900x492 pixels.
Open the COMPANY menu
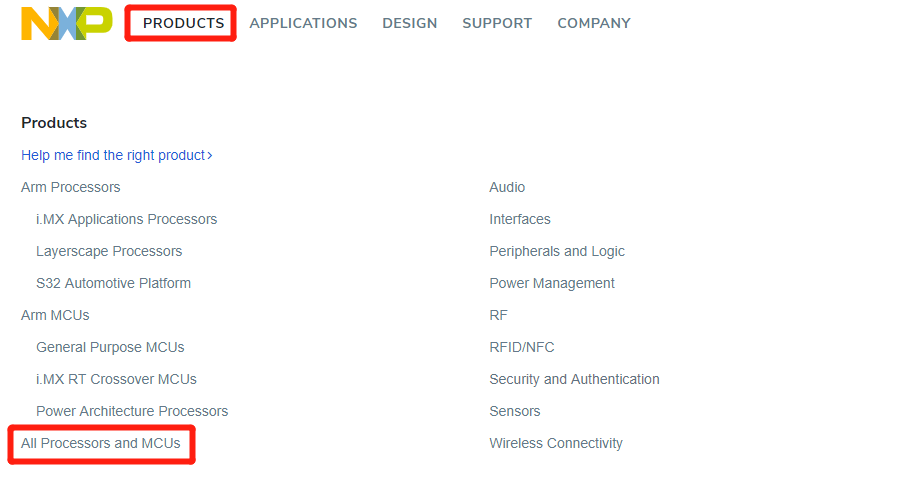pyautogui.click(x=594, y=24)
